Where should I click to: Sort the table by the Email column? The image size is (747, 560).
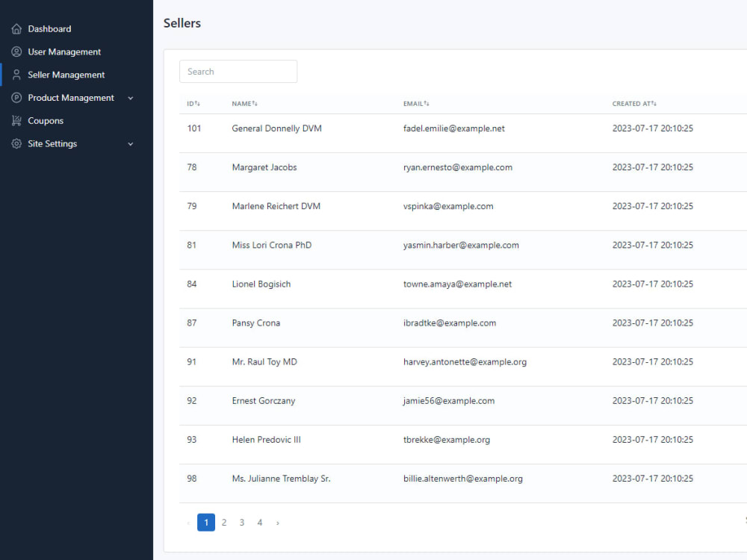[x=416, y=104]
